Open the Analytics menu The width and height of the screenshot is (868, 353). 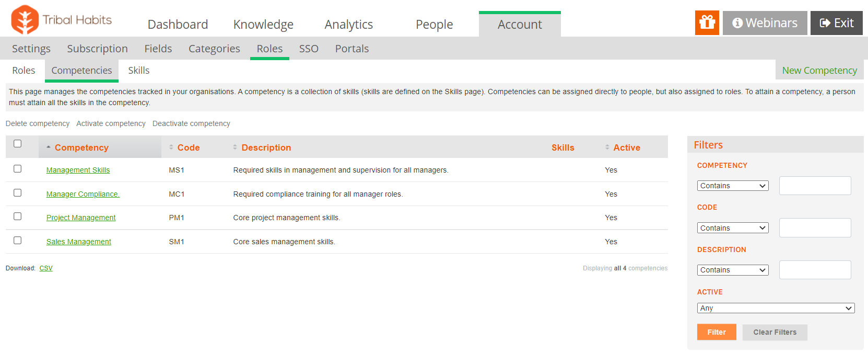click(349, 25)
